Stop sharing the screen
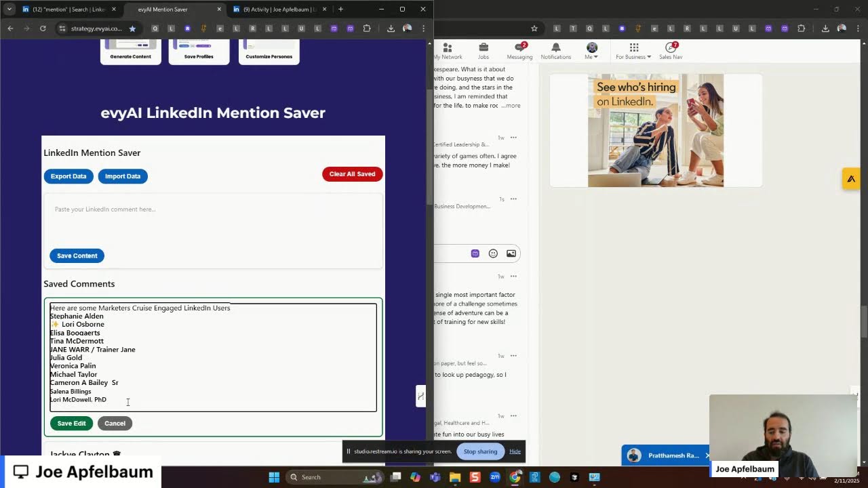This screenshot has height=488, width=868. 480,451
